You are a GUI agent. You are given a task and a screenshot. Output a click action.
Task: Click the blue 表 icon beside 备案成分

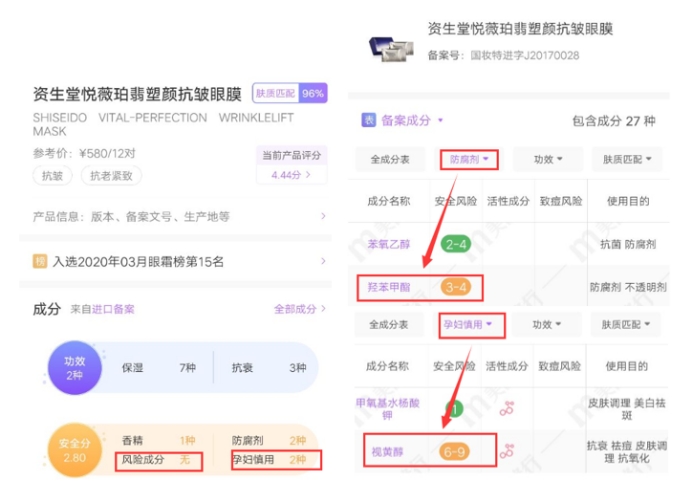369,120
